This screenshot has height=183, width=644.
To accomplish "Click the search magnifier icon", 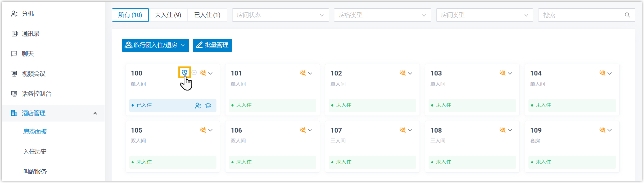I will tap(627, 15).
